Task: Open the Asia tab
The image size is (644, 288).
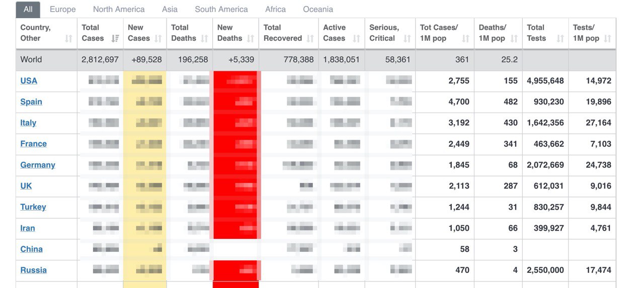Action: pyautogui.click(x=170, y=9)
